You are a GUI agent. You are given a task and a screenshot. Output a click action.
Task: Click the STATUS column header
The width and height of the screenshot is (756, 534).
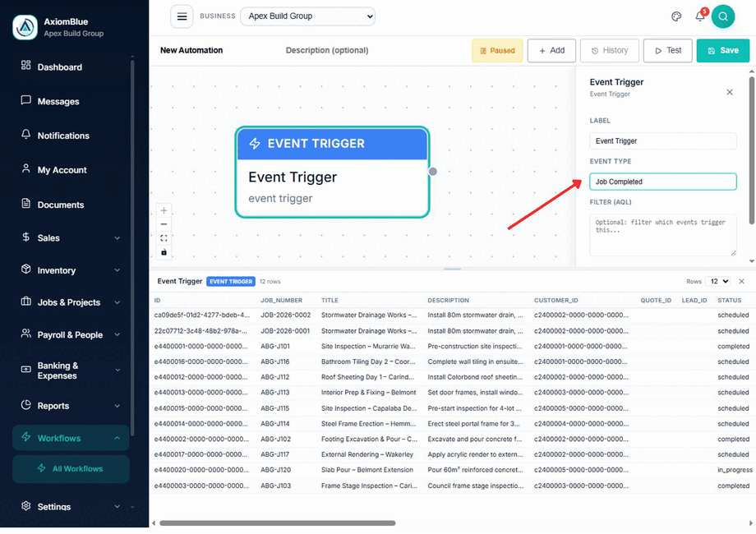(x=729, y=300)
